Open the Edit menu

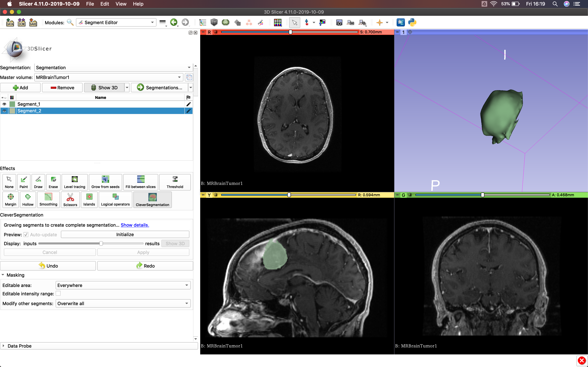(104, 4)
